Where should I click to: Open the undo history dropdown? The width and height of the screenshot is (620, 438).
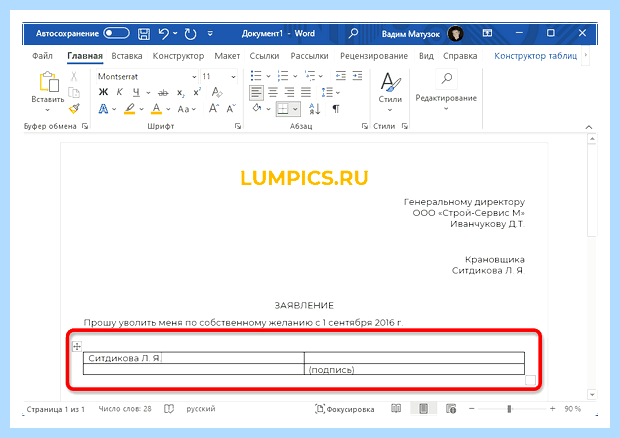(x=175, y=33)
